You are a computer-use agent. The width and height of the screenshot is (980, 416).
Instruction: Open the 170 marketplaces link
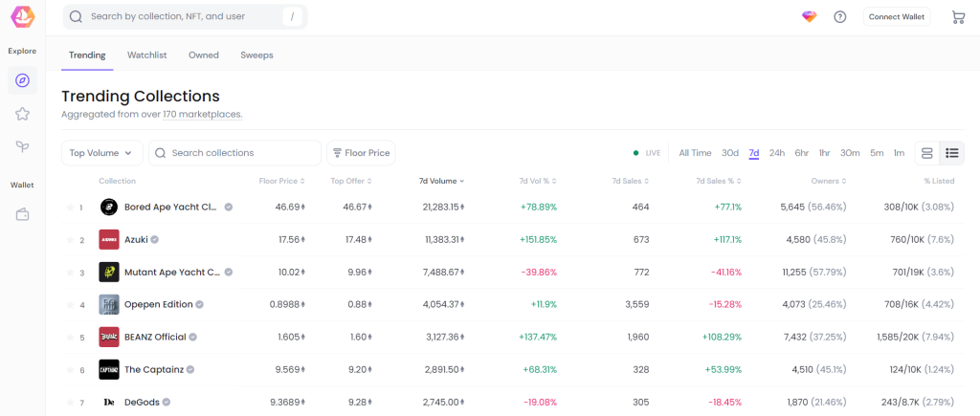201,115
